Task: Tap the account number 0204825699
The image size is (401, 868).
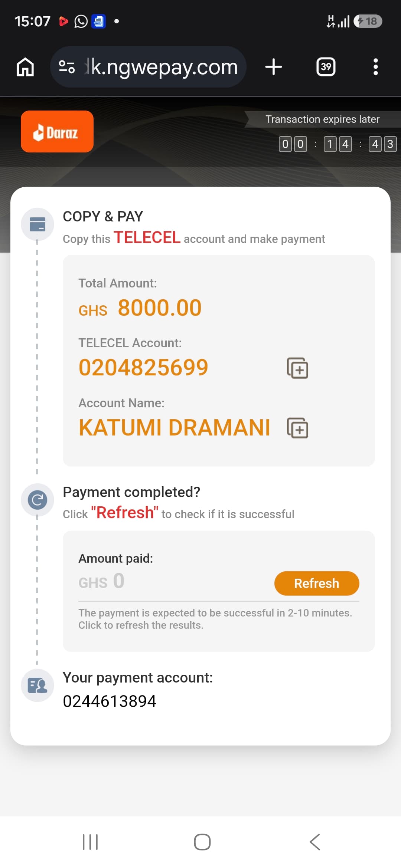Action: (x=143, y=368)
